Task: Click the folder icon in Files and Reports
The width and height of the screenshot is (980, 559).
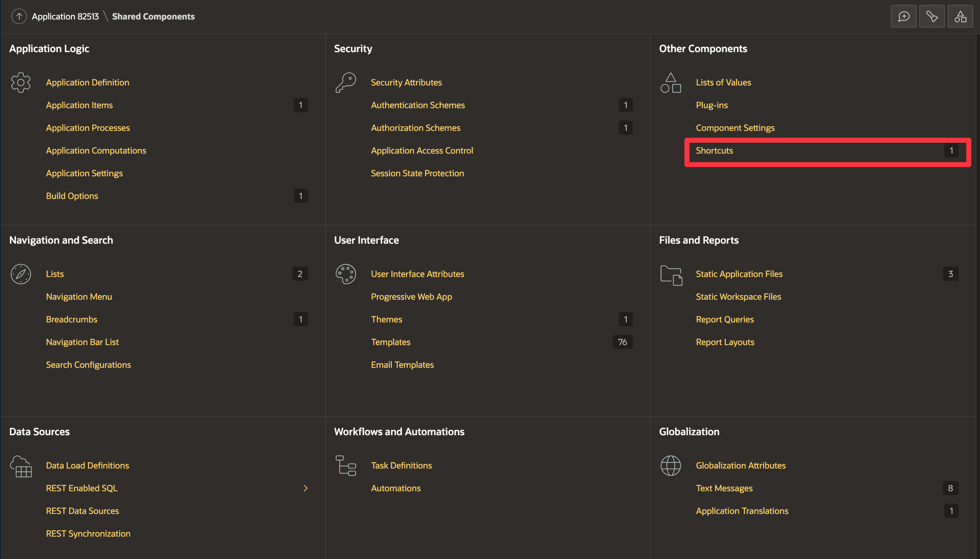Action: point(671,275)
